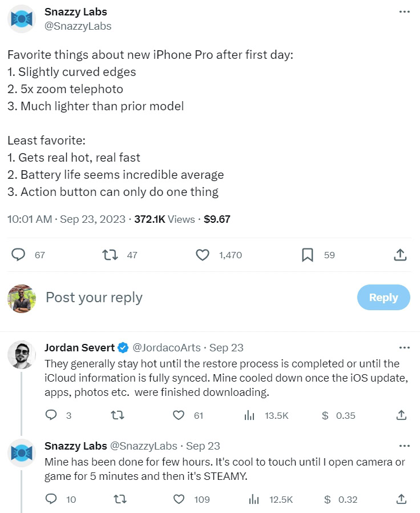Click the dollar icon on Snazzy Labs' reply
This screenshot has height=513, width=420.
(x=327, y=499)
